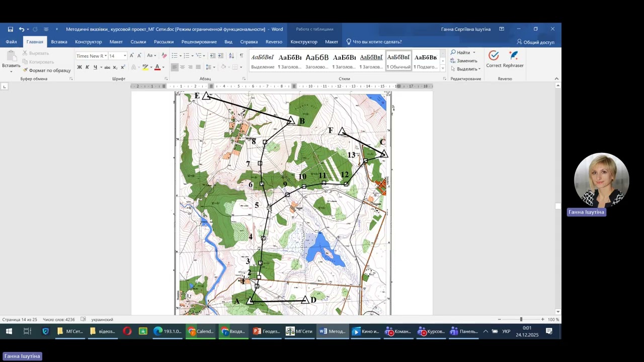
Task: Select the Выделение style
Action: click(x=263, y=61)
